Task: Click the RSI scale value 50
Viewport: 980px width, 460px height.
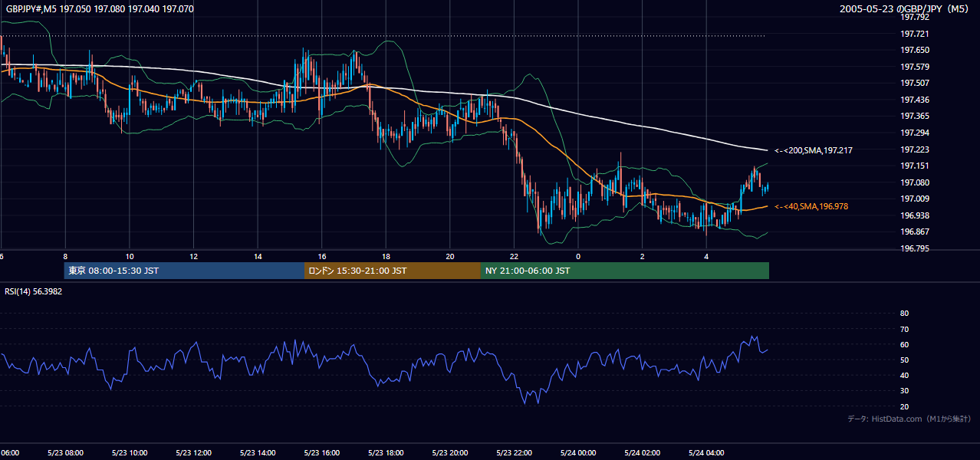Action: (904, 360)
